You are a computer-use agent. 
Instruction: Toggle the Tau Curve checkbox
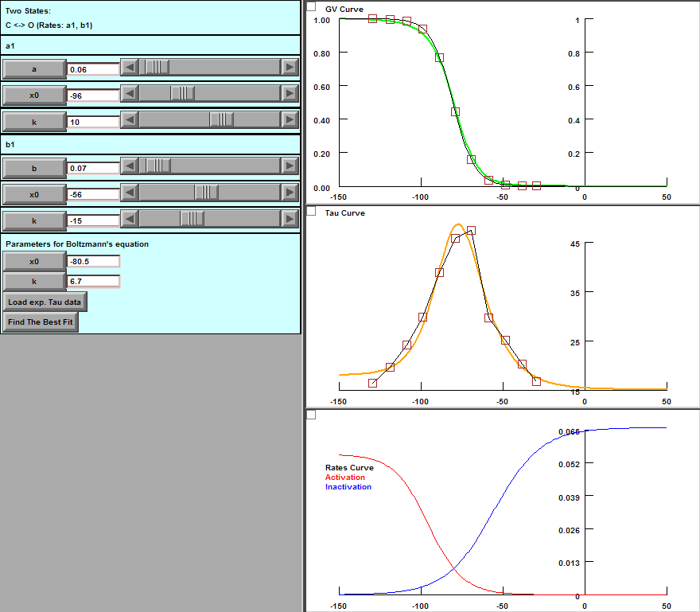coord(311,211)
